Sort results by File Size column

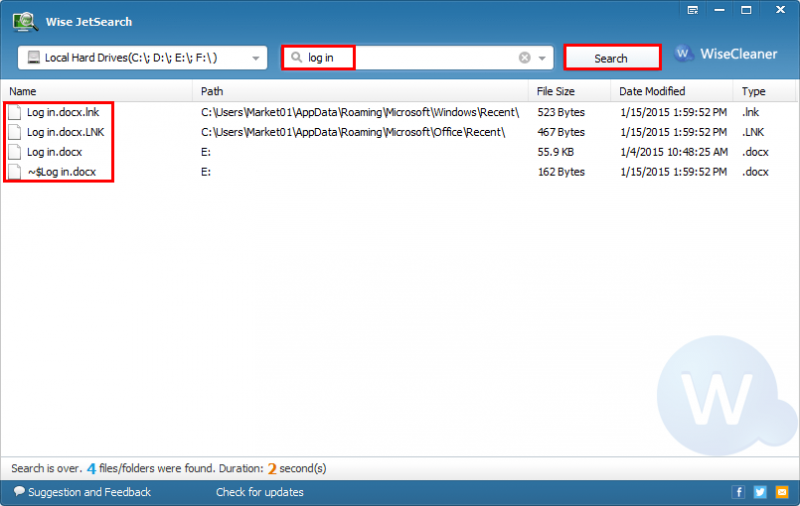[x=570, y=91]
